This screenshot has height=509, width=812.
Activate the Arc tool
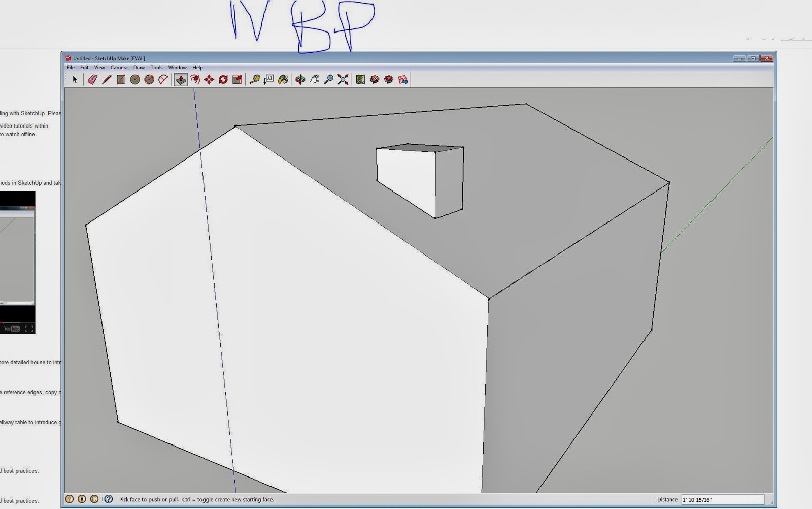point(163,80)
